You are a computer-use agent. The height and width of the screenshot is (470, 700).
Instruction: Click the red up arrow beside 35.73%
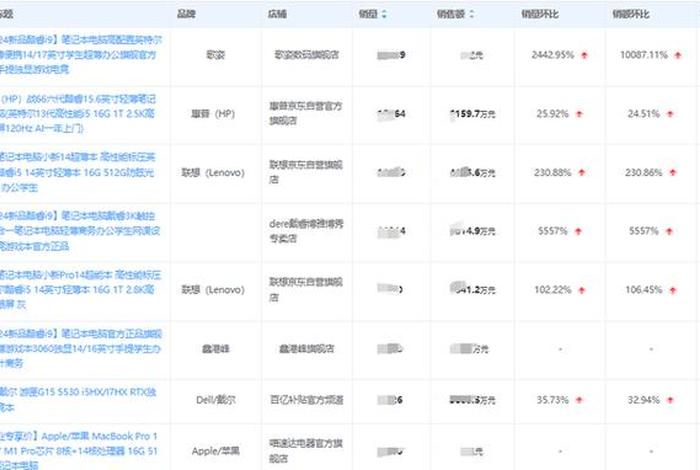579,400
